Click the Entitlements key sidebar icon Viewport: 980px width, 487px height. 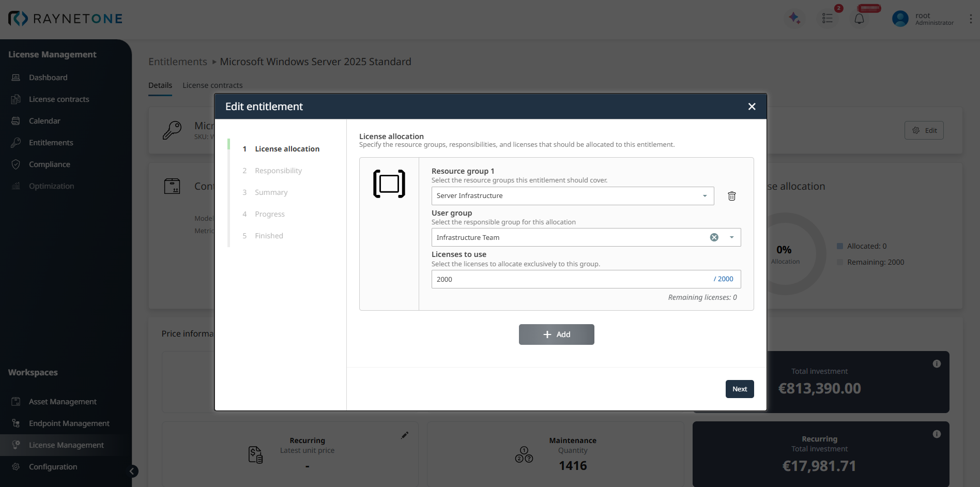pos(16,143)
